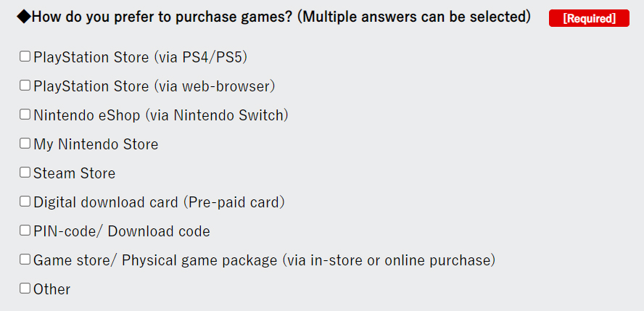644x311 pixels.
Task: Check the Other checkbox
Action: click(25, 289)
